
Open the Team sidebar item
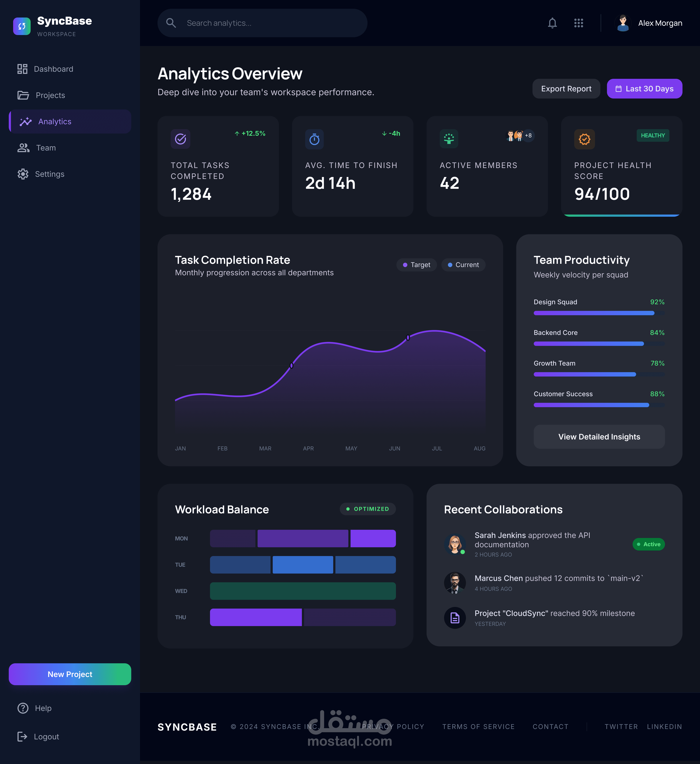(45, 148)
